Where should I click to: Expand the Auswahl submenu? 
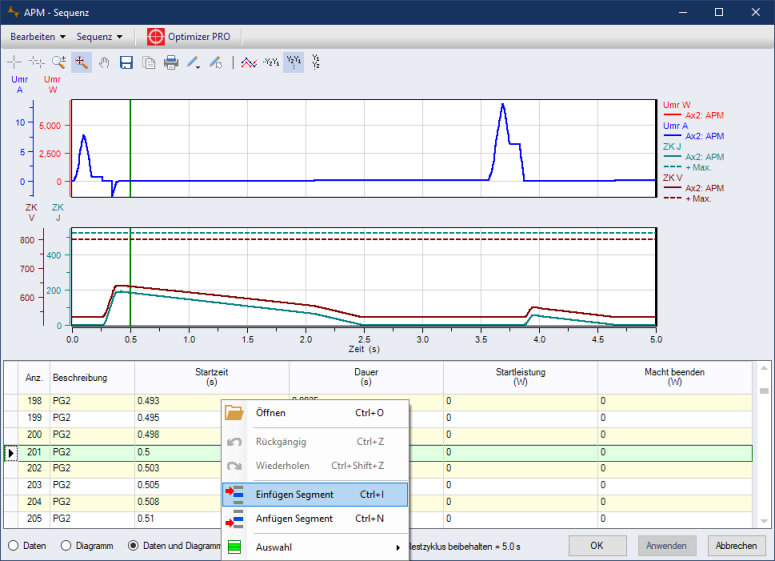pos(315,547)
